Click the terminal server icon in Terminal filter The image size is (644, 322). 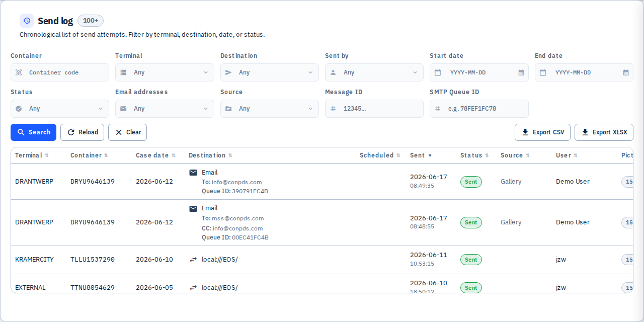[x=123, y=72]
